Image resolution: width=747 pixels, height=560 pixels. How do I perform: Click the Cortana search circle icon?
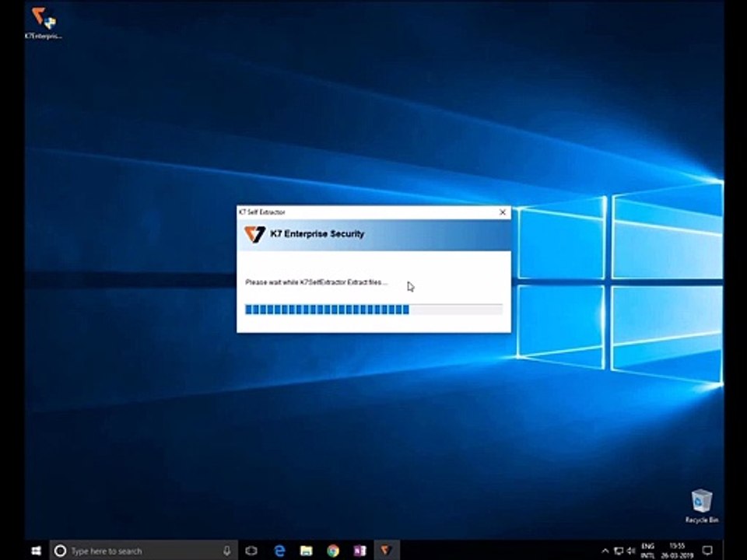(60, 551)
